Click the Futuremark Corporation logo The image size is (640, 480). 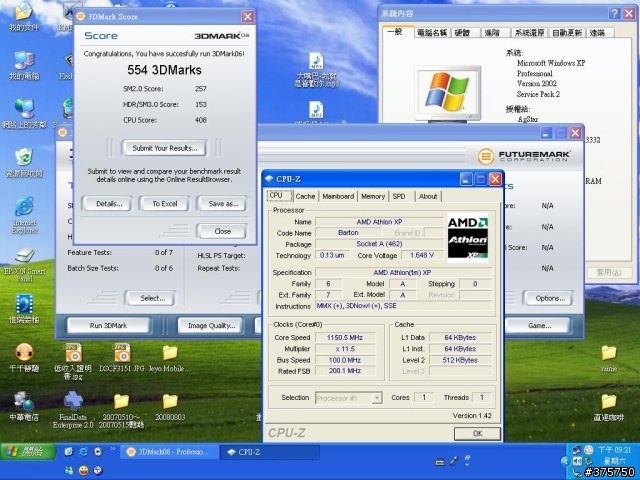click(x=524, y=156)
